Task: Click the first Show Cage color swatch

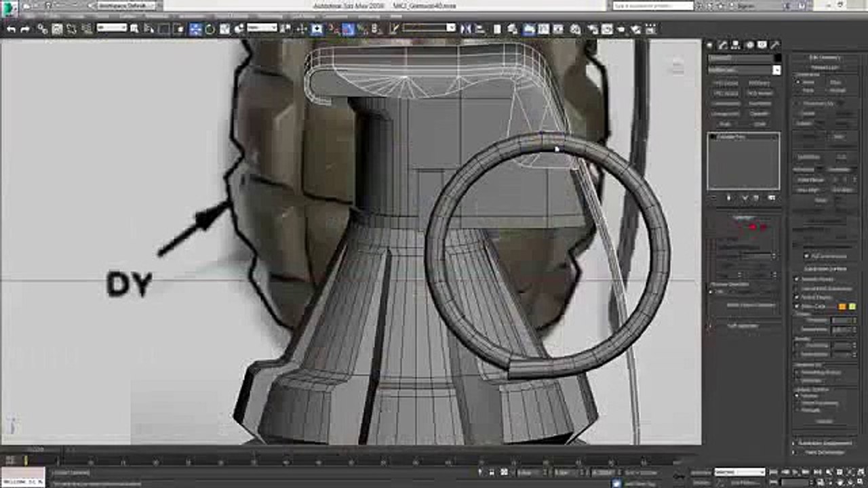Action: 842,307
